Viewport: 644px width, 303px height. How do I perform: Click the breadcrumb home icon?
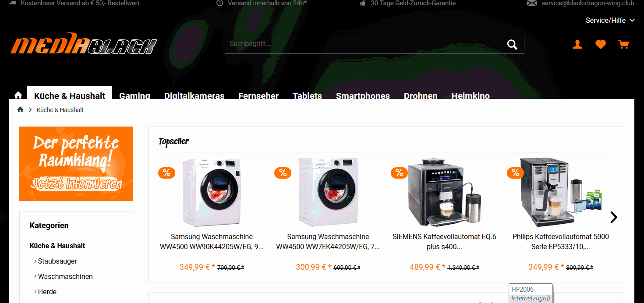coord(20,109)
